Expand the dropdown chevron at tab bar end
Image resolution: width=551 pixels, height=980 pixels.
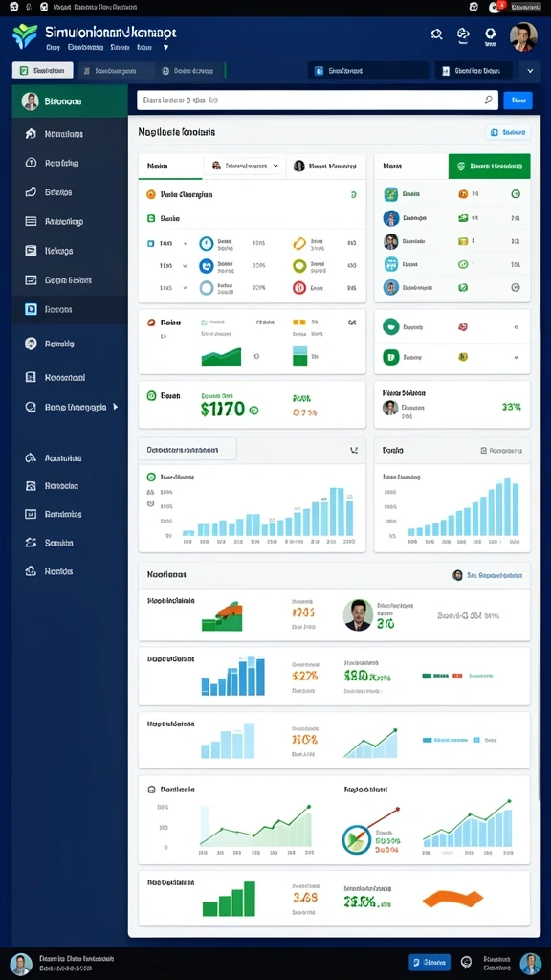530,71
